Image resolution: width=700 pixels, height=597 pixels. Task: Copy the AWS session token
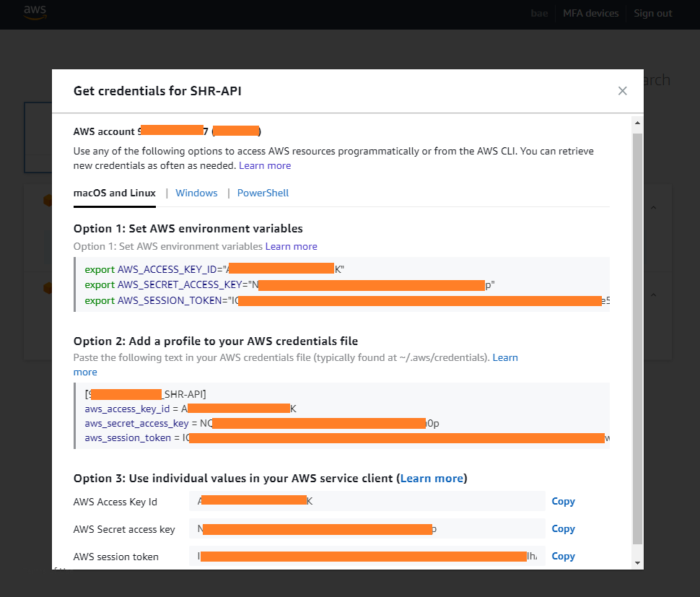tap(563, 557)
